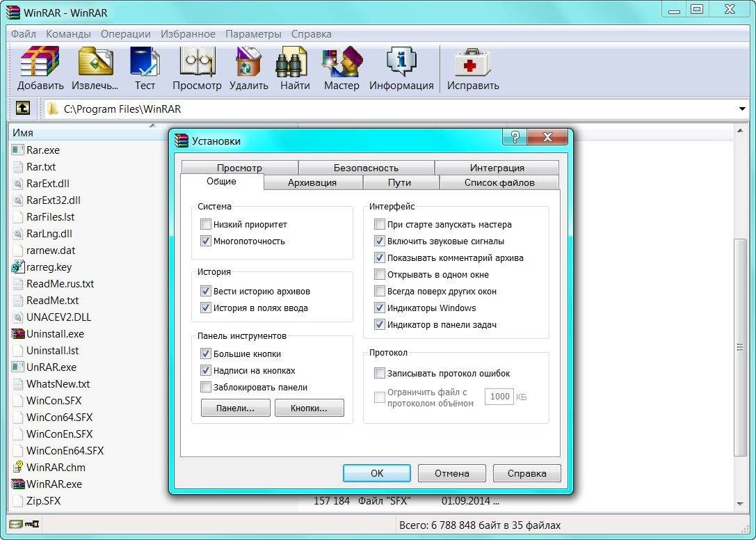The width and height of the screenshot is (756, 540).
Task: Open the Кнопки... button
Action: pos(309,408)
